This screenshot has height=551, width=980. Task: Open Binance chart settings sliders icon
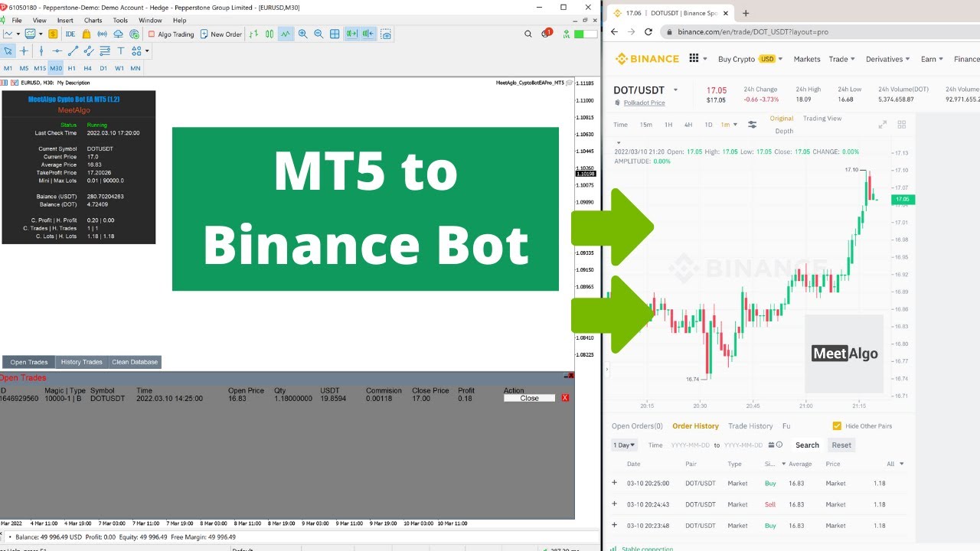[752, 125]
